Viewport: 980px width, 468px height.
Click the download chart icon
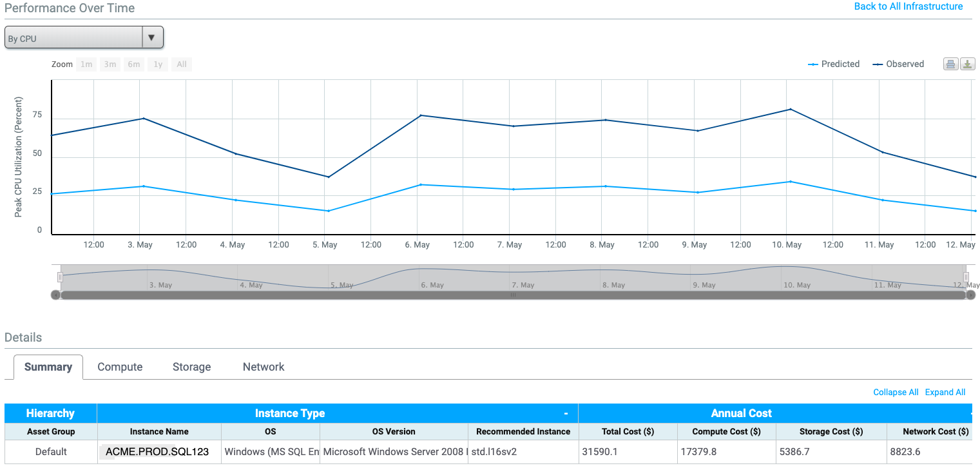[x=967, y=64]
